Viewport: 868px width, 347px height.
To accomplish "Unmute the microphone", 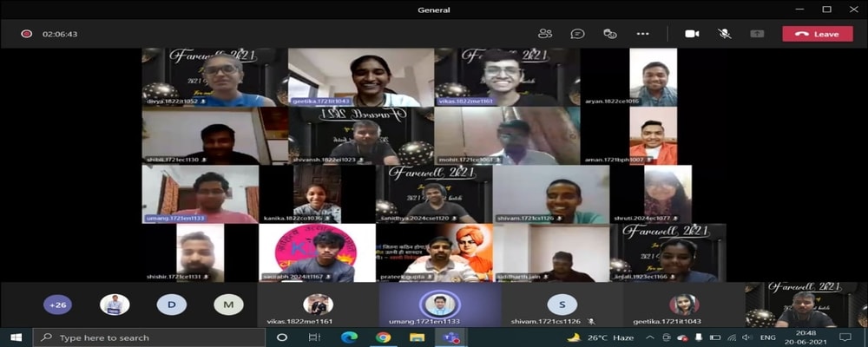I will 724,34.
